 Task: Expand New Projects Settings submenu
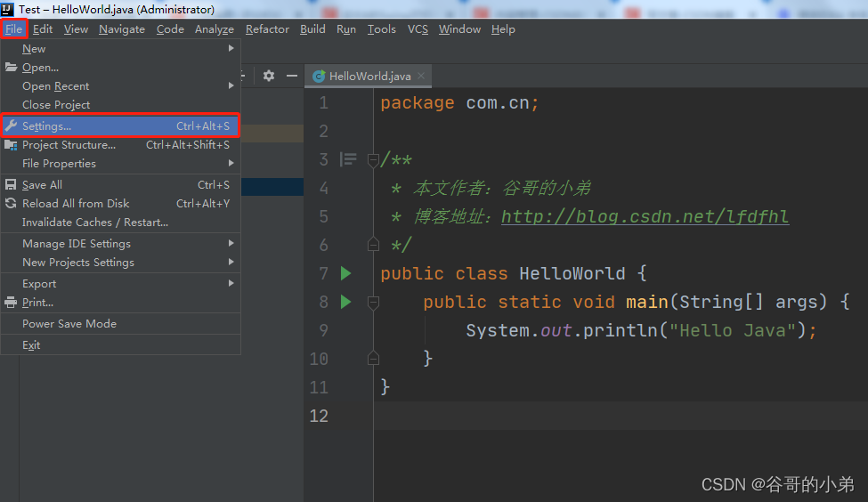[121, 263]
